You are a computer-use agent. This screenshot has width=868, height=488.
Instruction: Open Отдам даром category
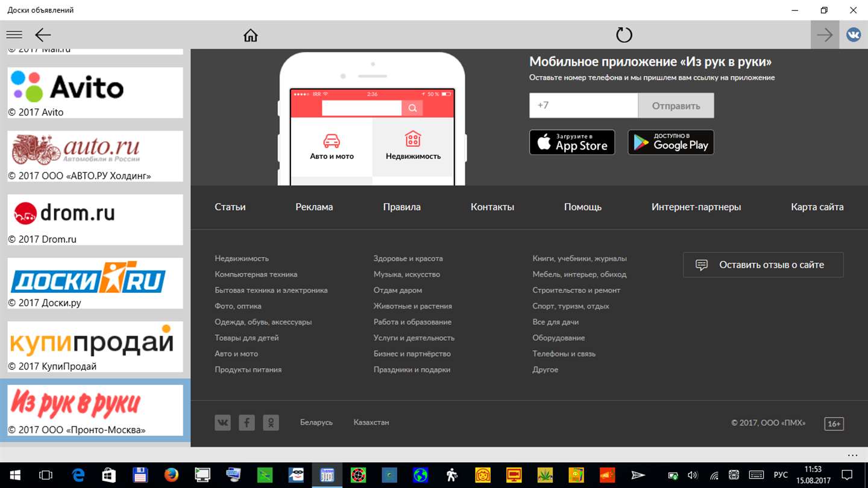(x=398, y=290)
